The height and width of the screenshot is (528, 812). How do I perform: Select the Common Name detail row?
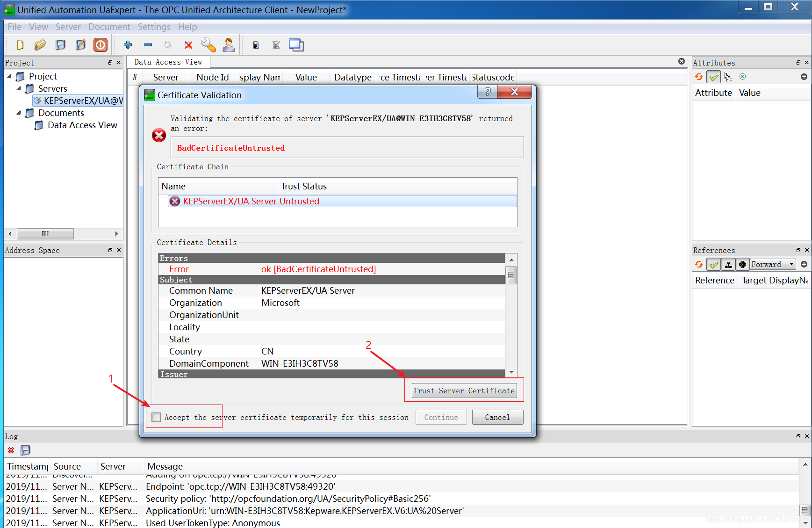331,290
